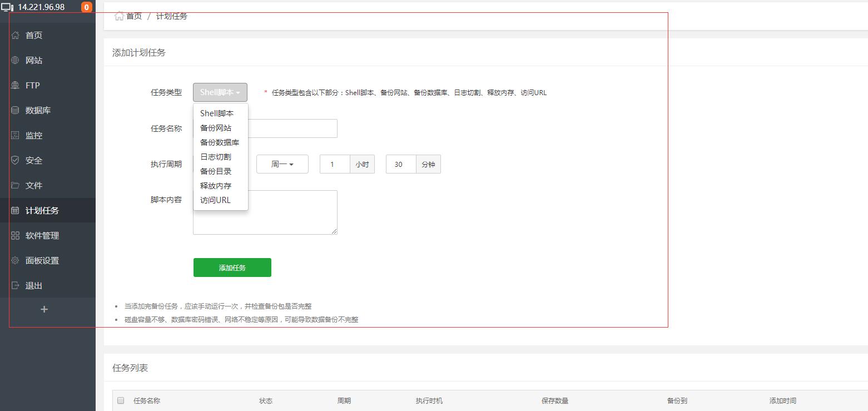Click the monitor chart icon beside 监控
Screen dimensions: 868x411
[x=15, y=135]
